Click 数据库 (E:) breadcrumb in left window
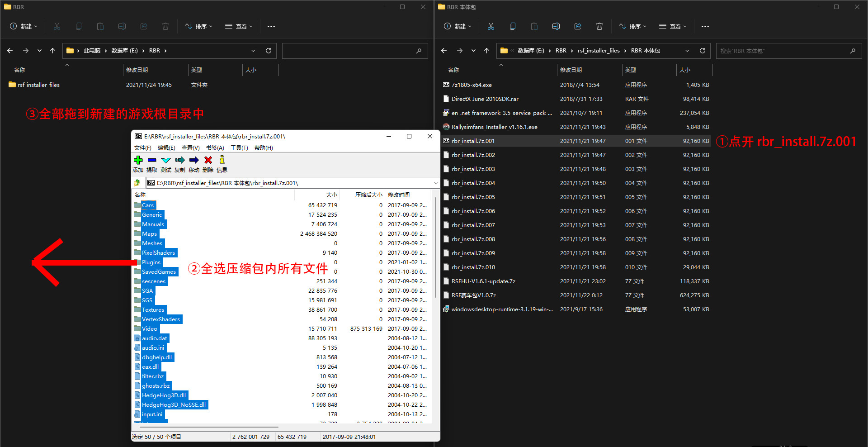 (124, 51)
